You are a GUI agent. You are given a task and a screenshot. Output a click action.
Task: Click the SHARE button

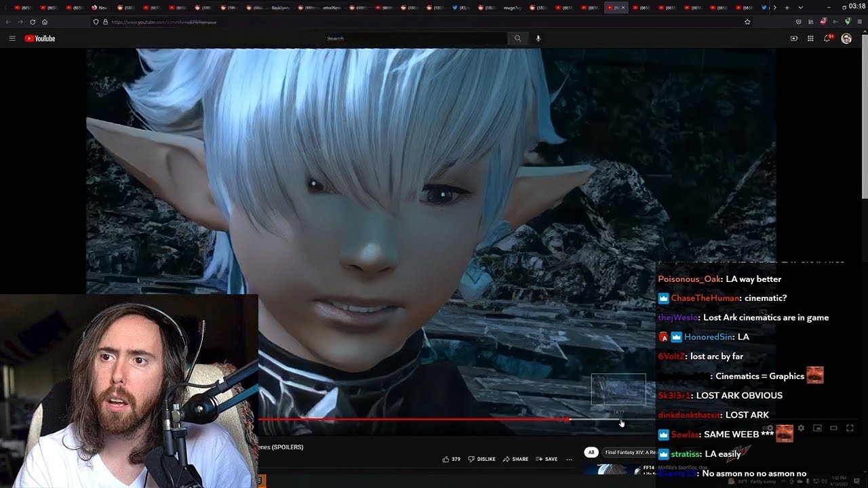tap(515, 459)
